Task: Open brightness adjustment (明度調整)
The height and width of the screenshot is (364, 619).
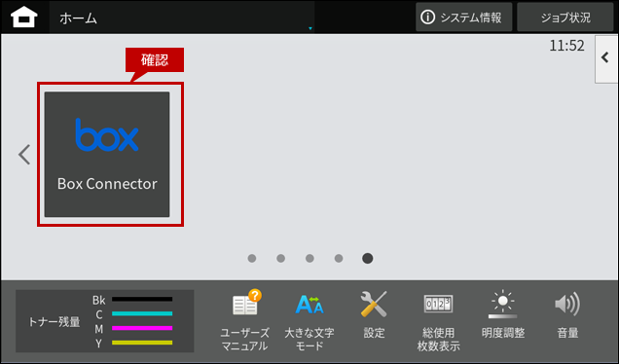Action: pyautogui.click(x=503, y=314)
